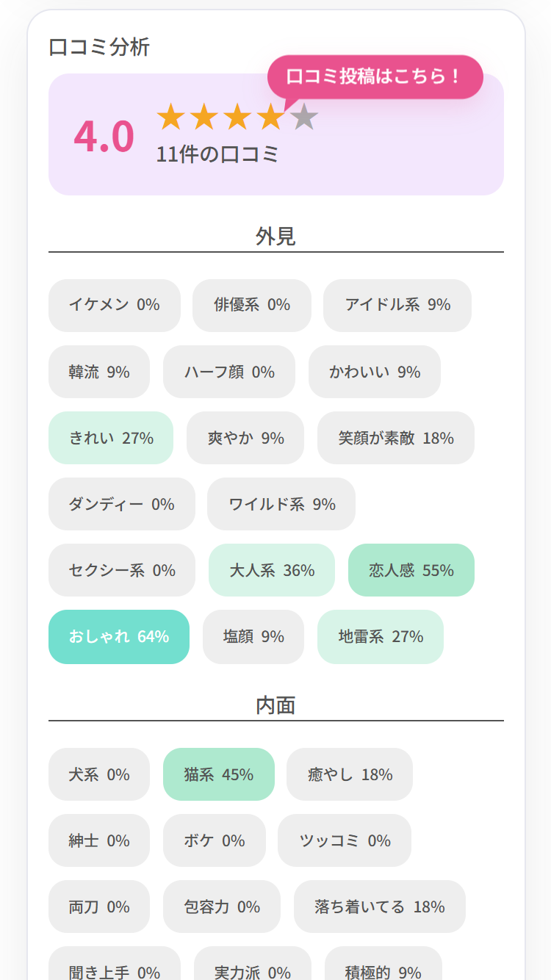The width and height of the screenshot is (551, 980).
Task: Select the 地雷系 27% tag
Action: tap(380, 637)
